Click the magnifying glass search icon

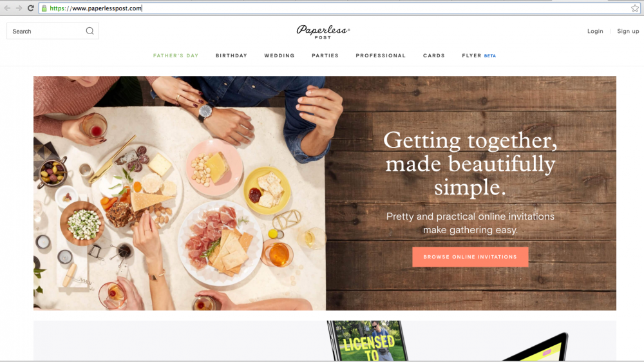pyautogui.click(x=90, y=31)
